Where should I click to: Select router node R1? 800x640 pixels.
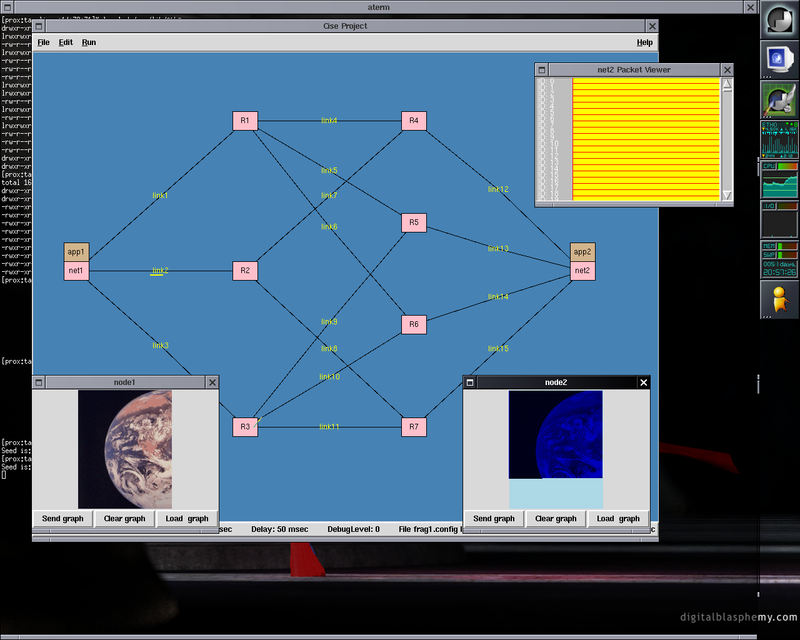[x=245, y=121]
